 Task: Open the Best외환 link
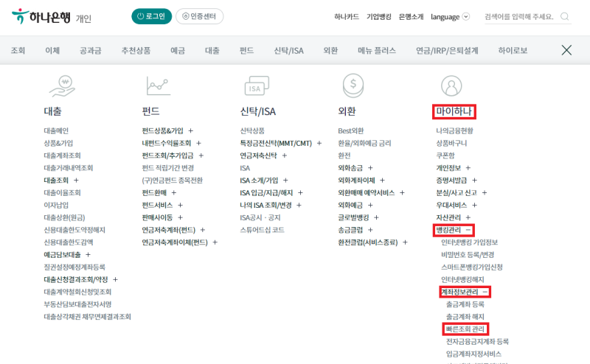pos(351,130)
